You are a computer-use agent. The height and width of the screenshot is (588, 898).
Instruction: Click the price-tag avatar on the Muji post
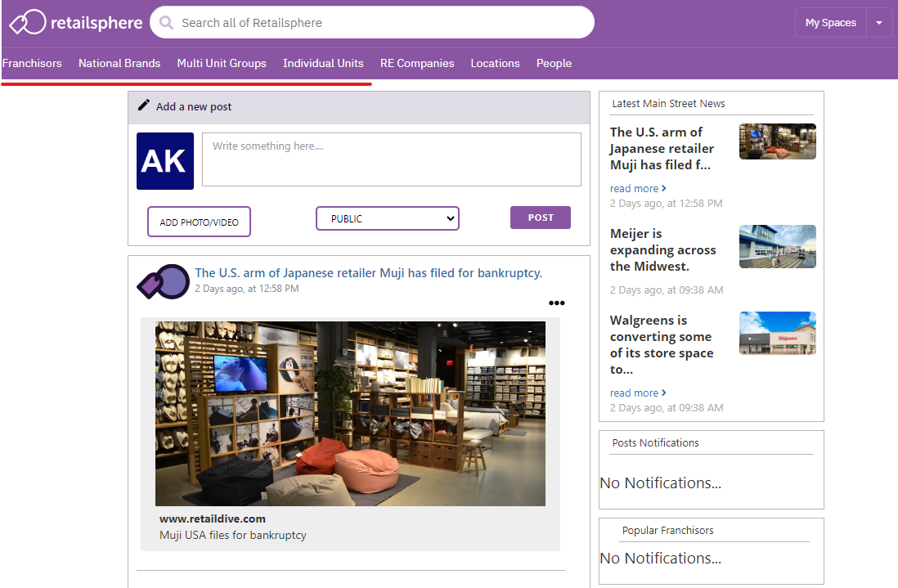(164, 281)
